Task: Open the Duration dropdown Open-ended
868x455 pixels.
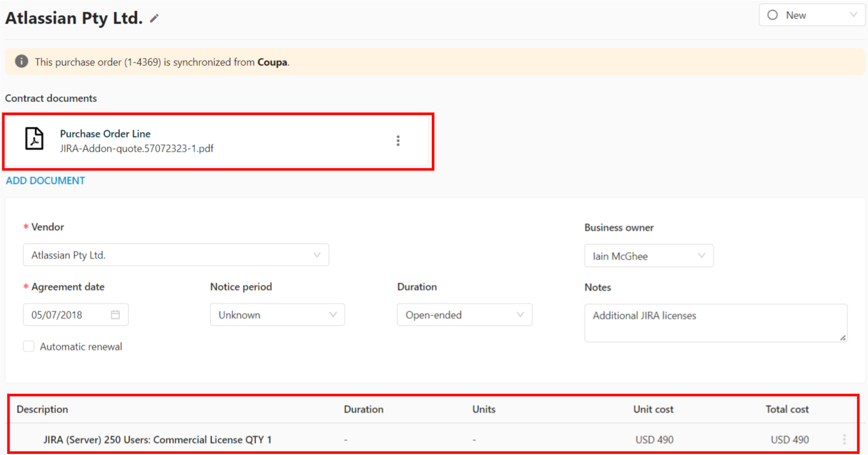Action: tap(465, 315)
